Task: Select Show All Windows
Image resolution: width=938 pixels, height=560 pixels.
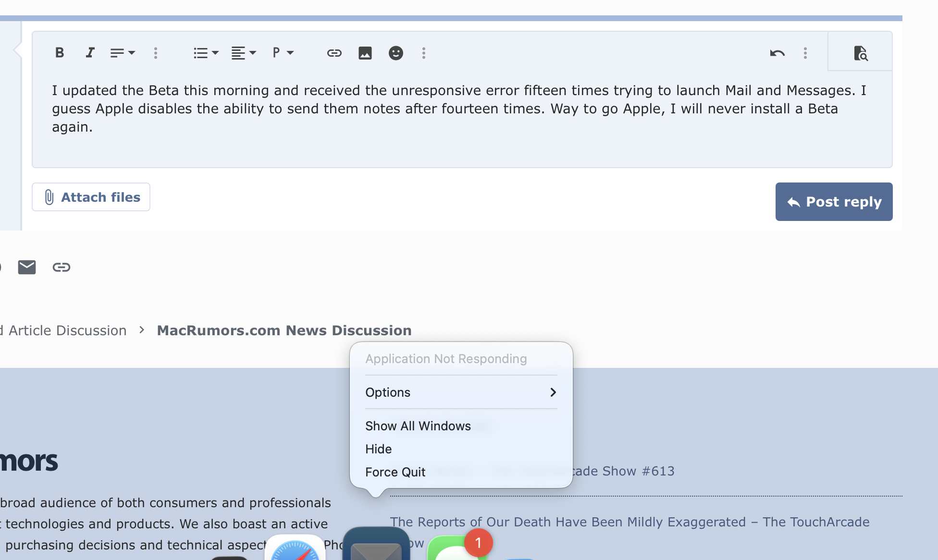Action: pos(418,426)
